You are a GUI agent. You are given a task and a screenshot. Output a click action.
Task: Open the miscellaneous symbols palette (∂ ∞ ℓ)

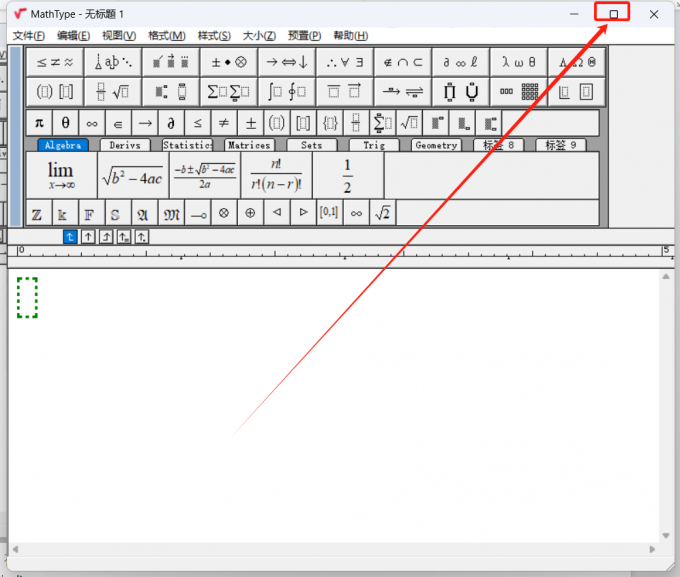[461, 62]
